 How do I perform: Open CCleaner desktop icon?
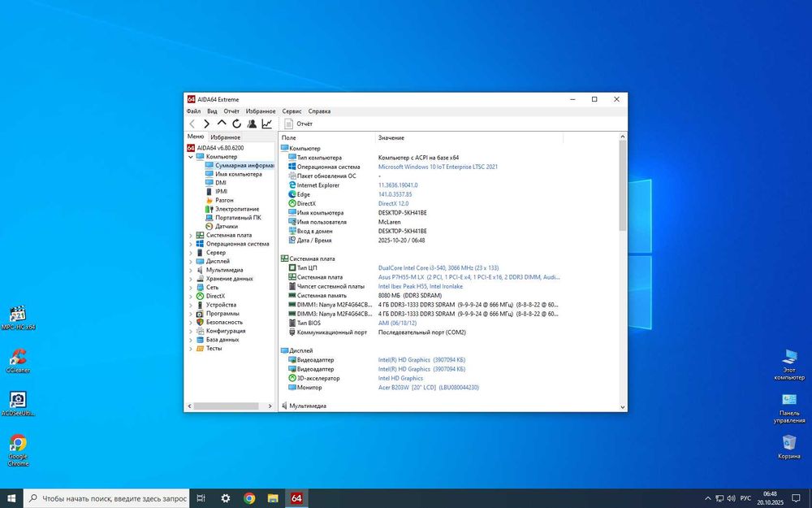point(18,361)
